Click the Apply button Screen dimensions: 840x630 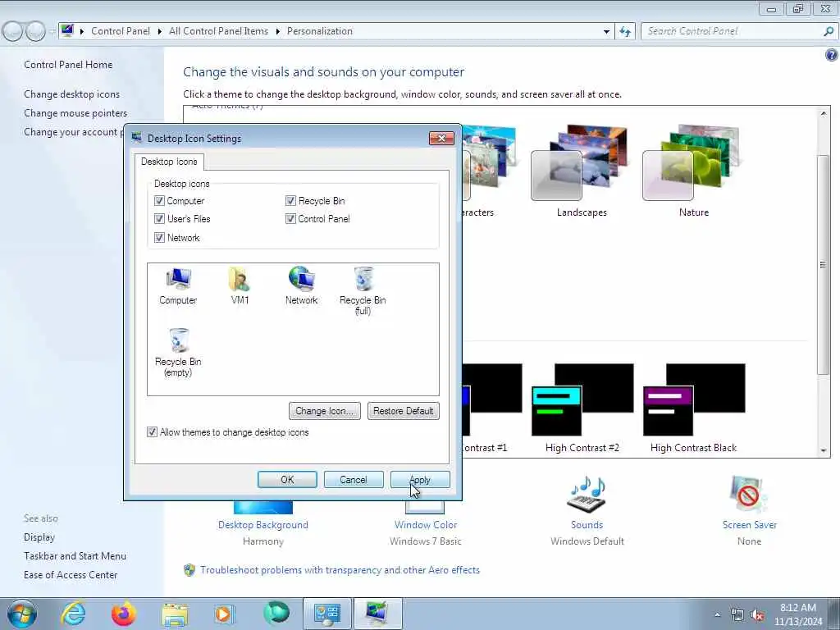pyautogui.click(x=420, y=479)
